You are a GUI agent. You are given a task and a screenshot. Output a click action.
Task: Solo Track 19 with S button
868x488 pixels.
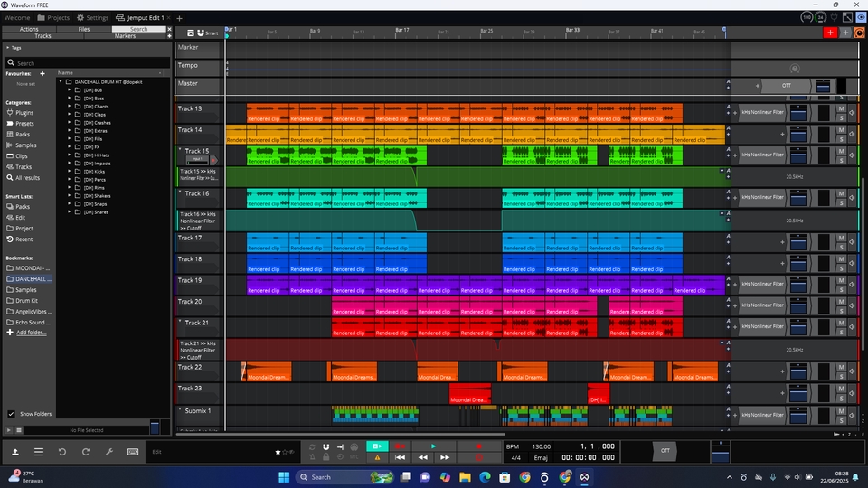coord(842,289)
